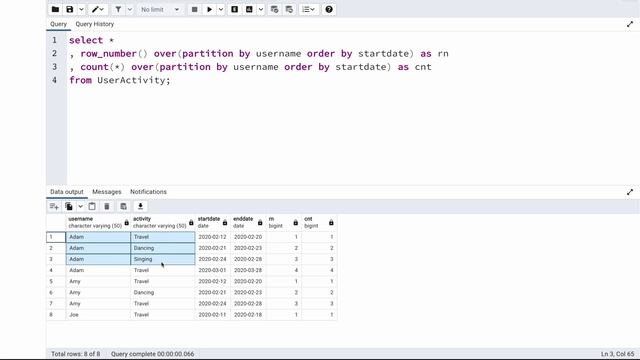The height and width of the screenshot is (360, 640).
Task: Click the Singing activity cell
Action: pyautogui.click(x=163, y=259)
